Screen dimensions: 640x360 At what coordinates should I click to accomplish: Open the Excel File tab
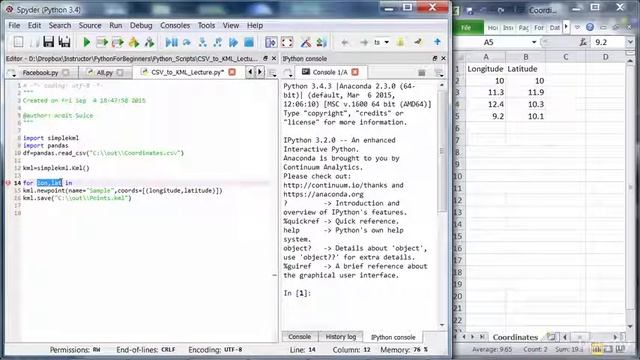point(467,27)
